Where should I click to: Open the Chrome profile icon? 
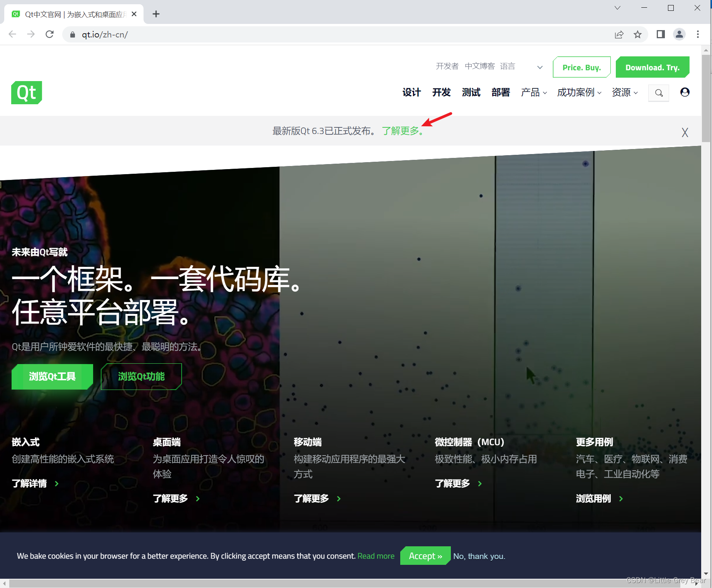click(679, 34)
